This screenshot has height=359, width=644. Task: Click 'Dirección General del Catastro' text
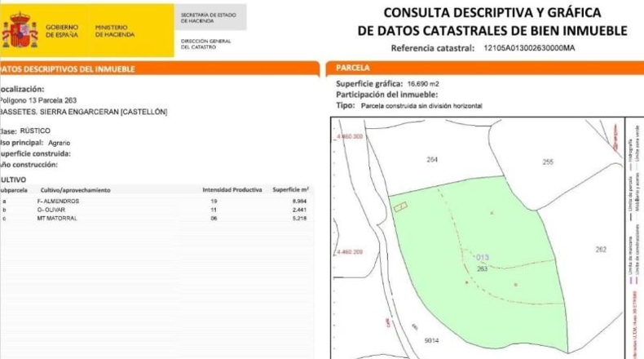[x=205, y=44]
